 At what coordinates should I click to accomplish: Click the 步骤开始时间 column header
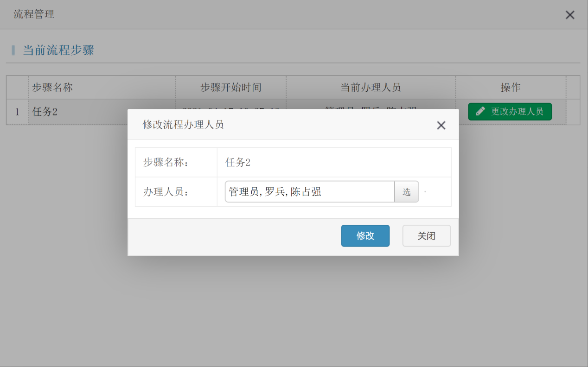pyautogui.click(x=231, y=87)
